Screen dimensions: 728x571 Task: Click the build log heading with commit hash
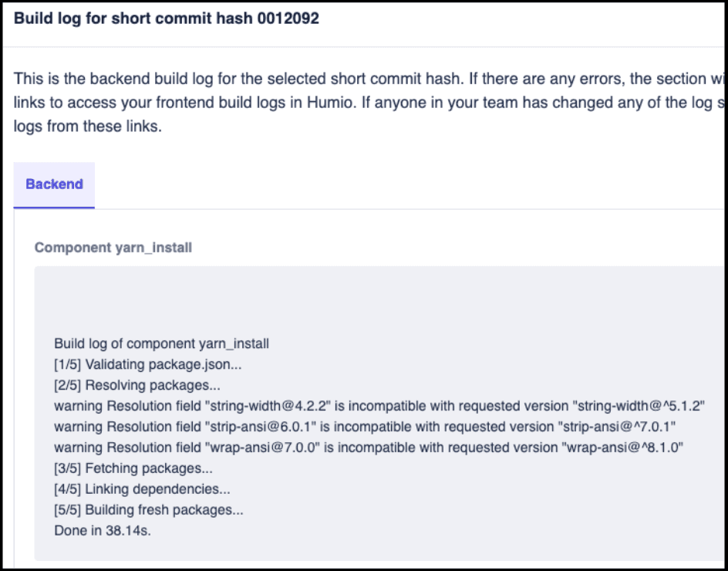tap(166, 19)
